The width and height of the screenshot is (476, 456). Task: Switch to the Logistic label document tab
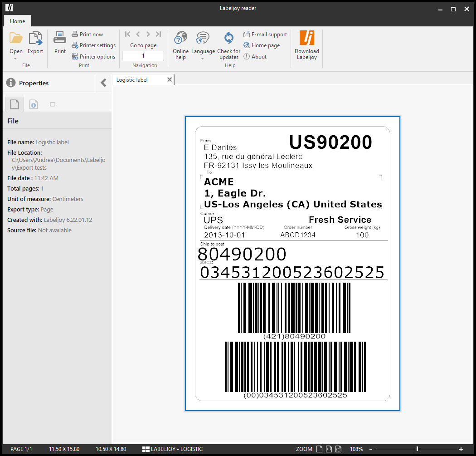coord(132,80)
